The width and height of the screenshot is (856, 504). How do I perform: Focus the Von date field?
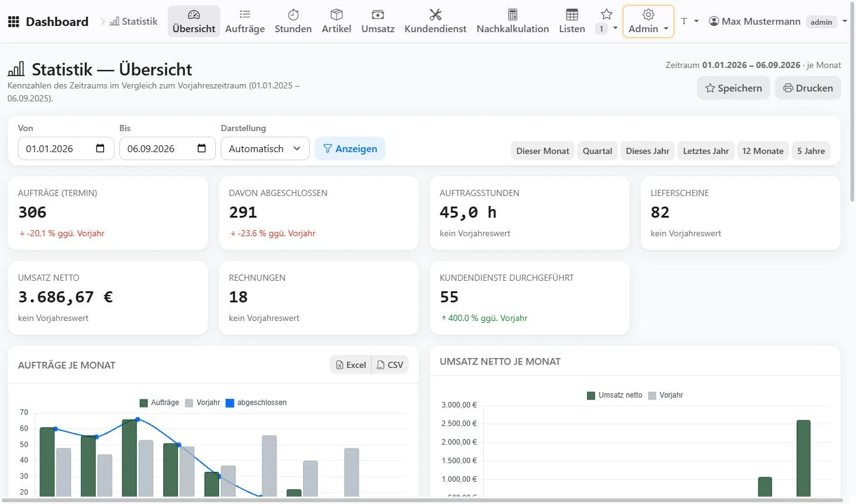66,148
